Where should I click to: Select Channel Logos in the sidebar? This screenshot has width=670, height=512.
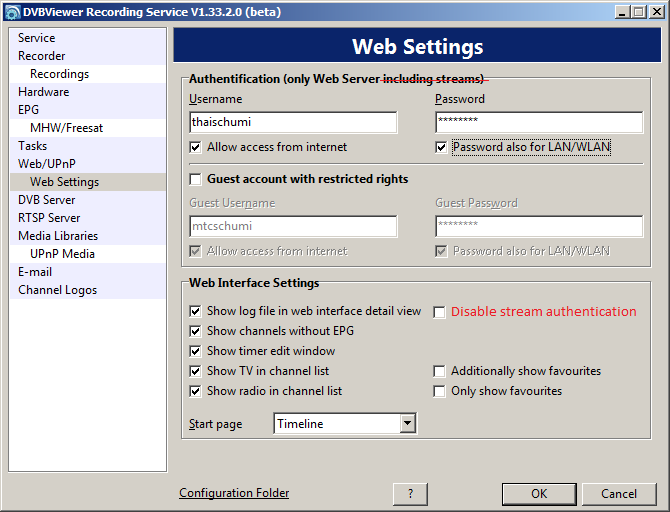(x=57, y=290)
